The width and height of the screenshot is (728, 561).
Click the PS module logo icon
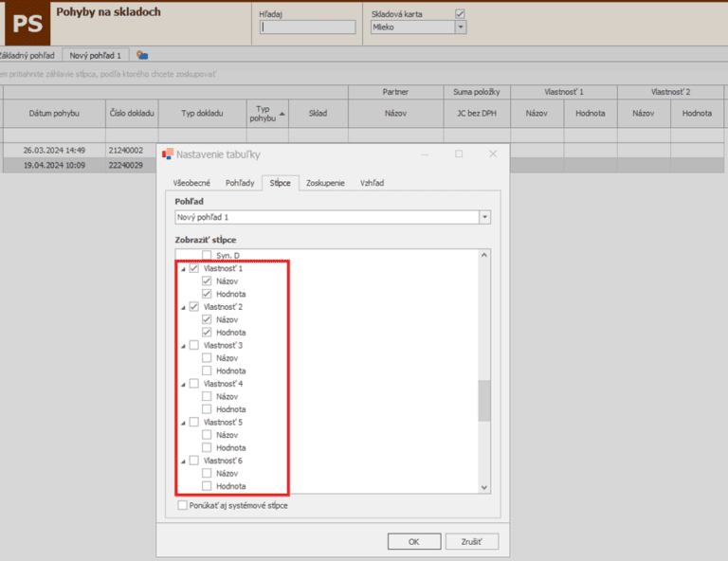point(25,24)
